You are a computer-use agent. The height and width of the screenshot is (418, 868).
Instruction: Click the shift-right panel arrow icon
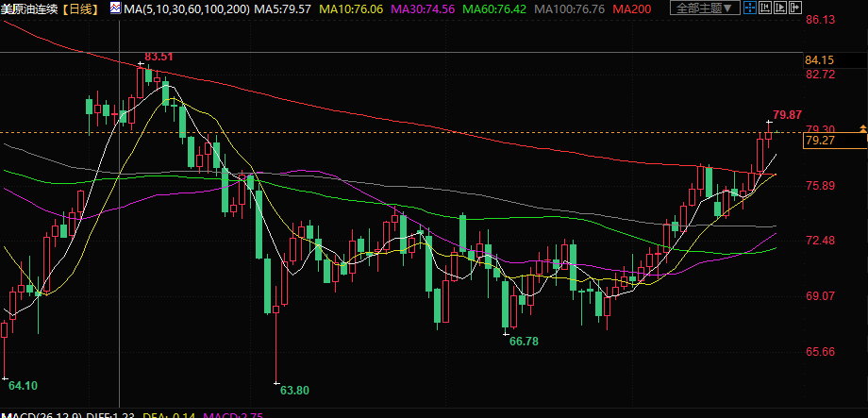coord(795,8)
